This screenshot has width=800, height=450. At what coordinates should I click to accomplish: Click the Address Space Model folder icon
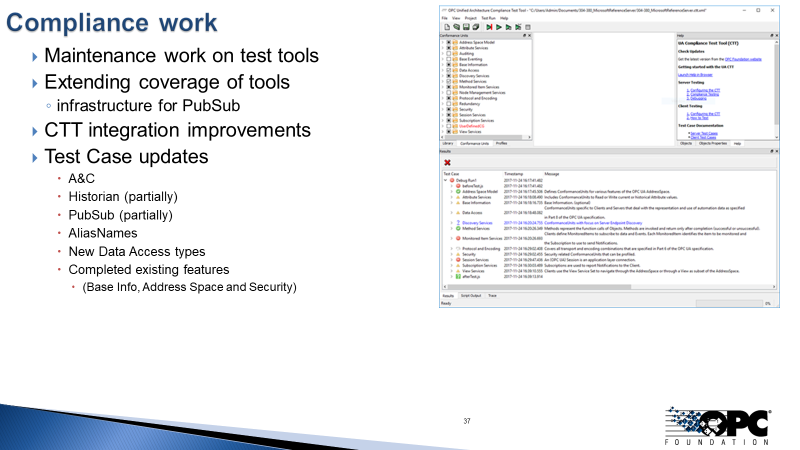[455, 42]
